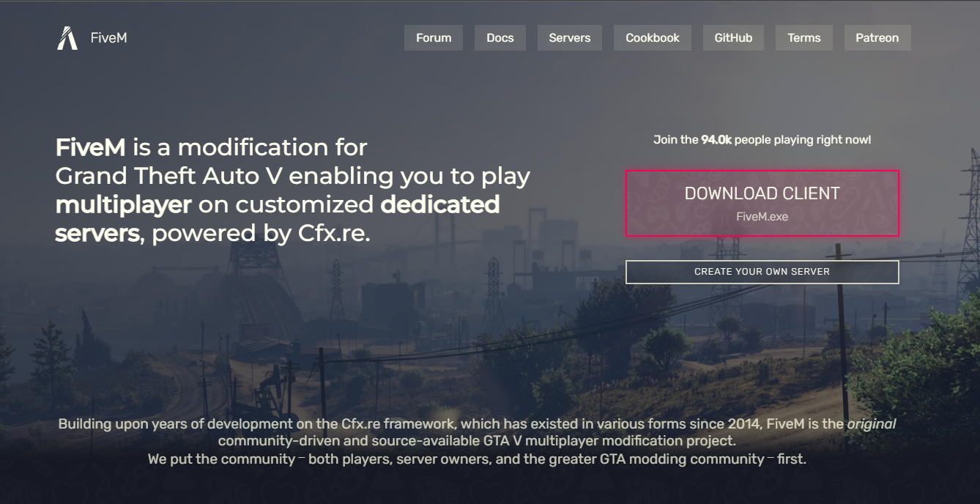Image resolution: width=980 pixels, height=504 pixels.
Task: Click the DOWNLOAD CLIENT button
Action: [x=762, y=203]
